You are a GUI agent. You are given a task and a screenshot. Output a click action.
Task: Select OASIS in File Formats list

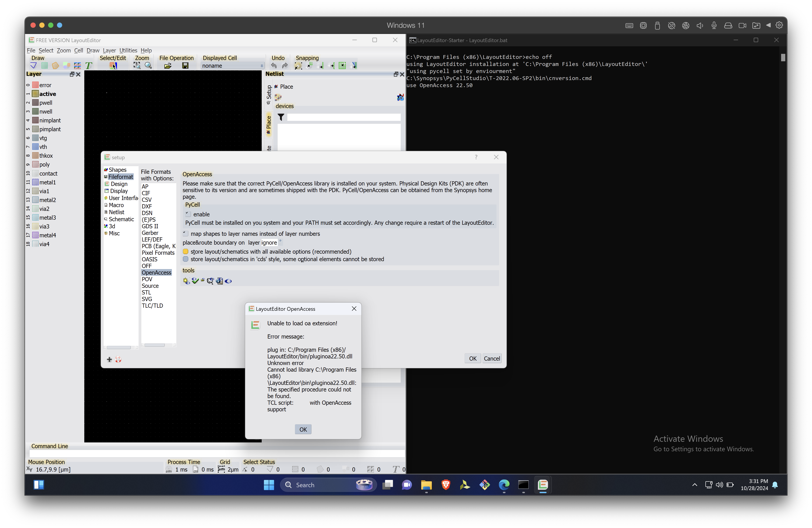pos(149,259)
